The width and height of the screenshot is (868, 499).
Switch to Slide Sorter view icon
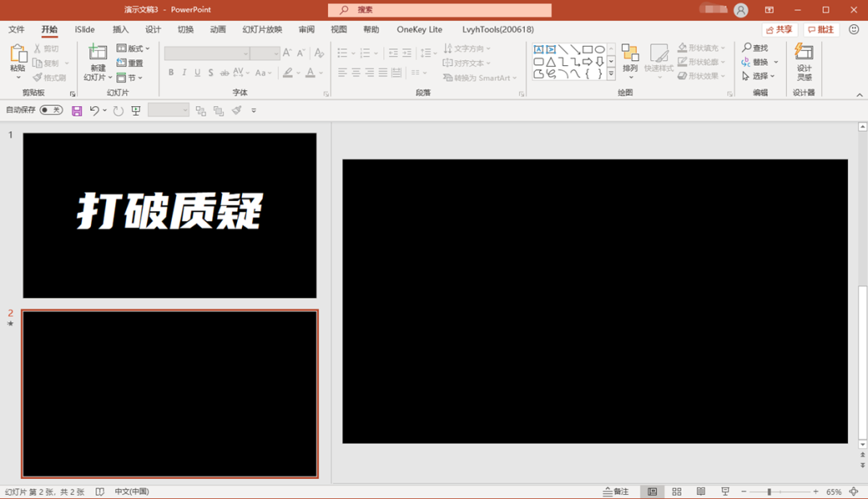[x=677, y=492]
